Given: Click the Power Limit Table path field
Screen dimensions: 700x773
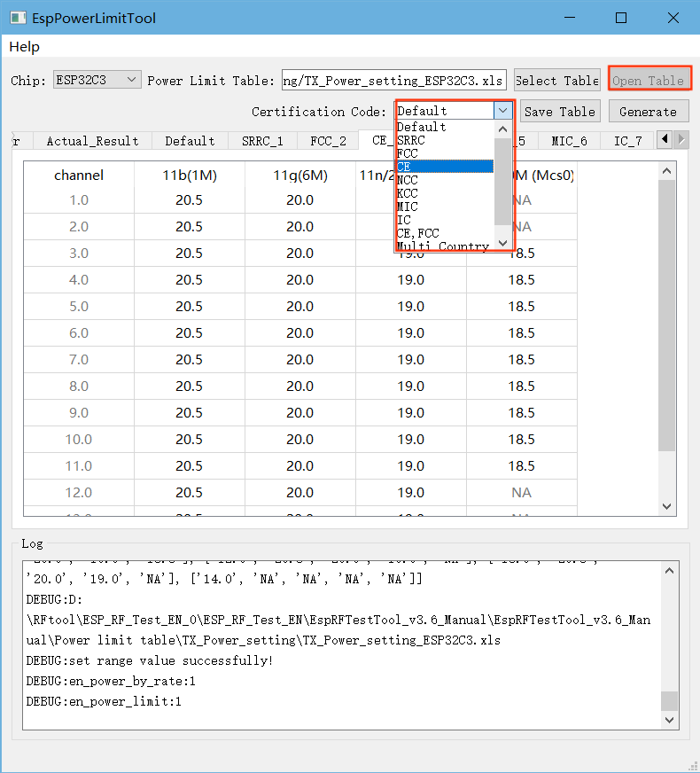Looking at the screenshot, I should click(x=393, y=81).
